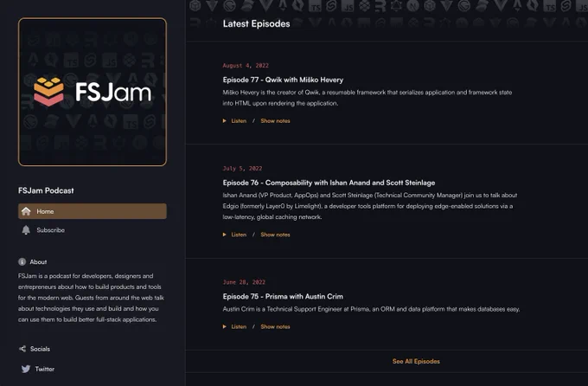Click the Latest Episodes heading
Viewport: 588px width, 386px height.
point(256,23)
